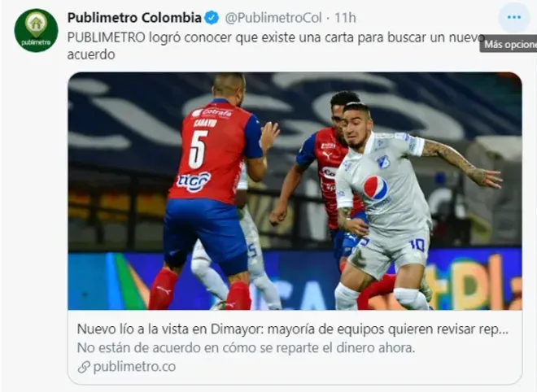Click the number 5 on the red jersey
Viewport: 537px width, 392px height.
click(x=198, y=150)
